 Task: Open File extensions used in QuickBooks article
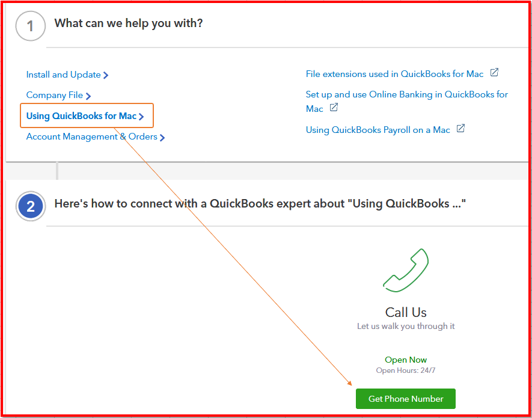394,74
